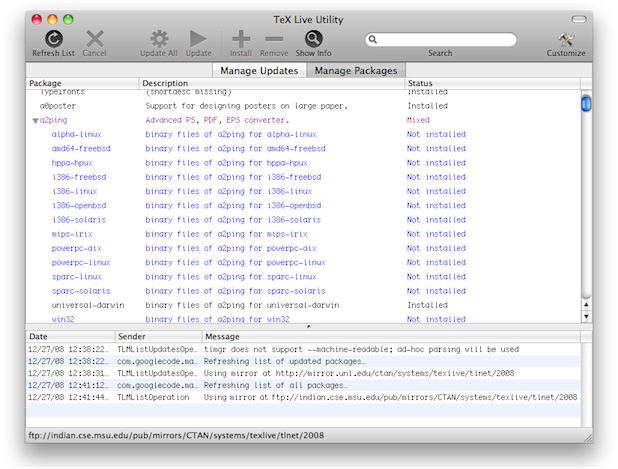Click the Date column header in log
618x469 pixels.
click(71, 337)
